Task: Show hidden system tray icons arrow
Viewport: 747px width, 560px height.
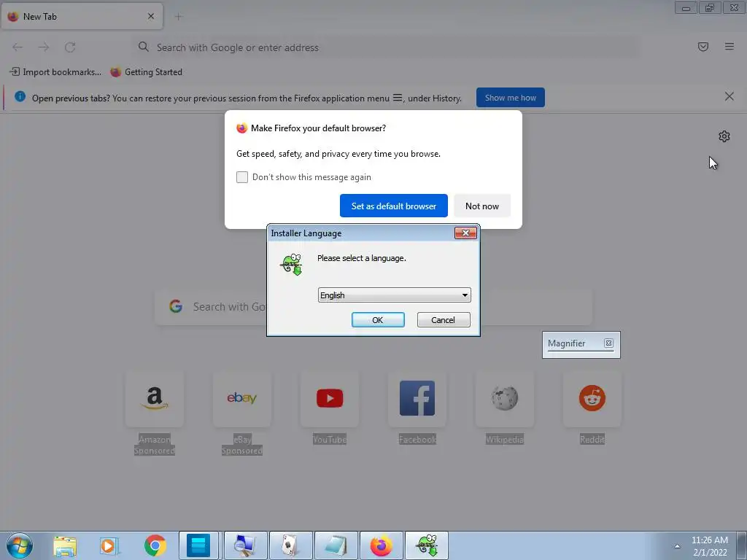Action: point(677,546)
